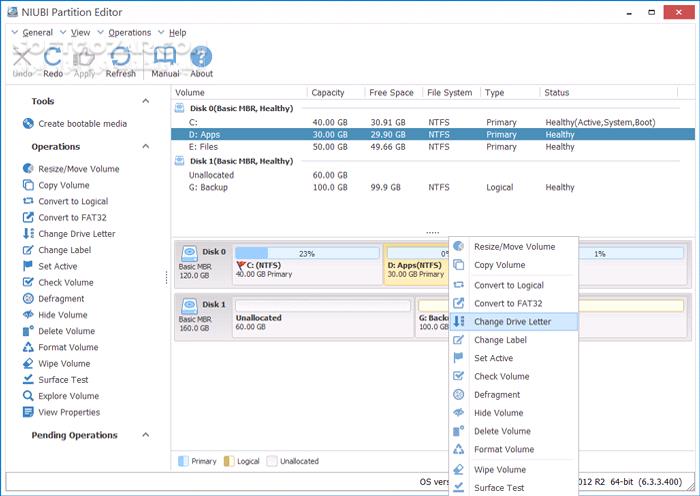Click sidebar Convert to FAT32 icon

(x=28, y=217)
